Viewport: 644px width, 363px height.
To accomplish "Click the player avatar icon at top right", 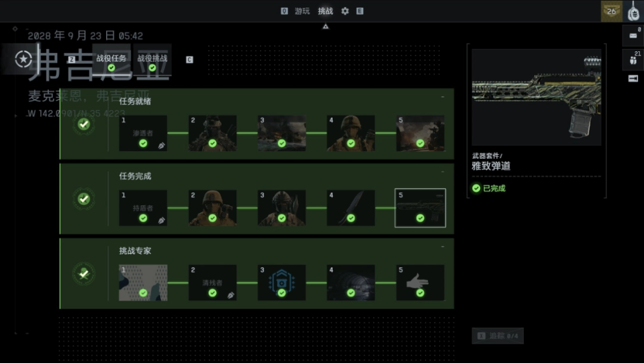I will click(x=633, y=11).
